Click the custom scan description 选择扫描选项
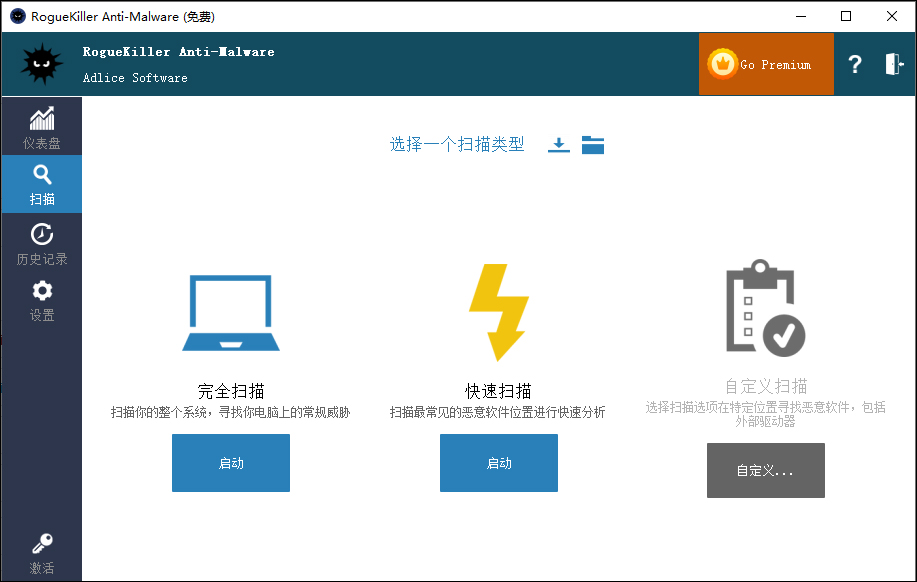917x582 pixels. pyautogui.click(x=766, y=414)
